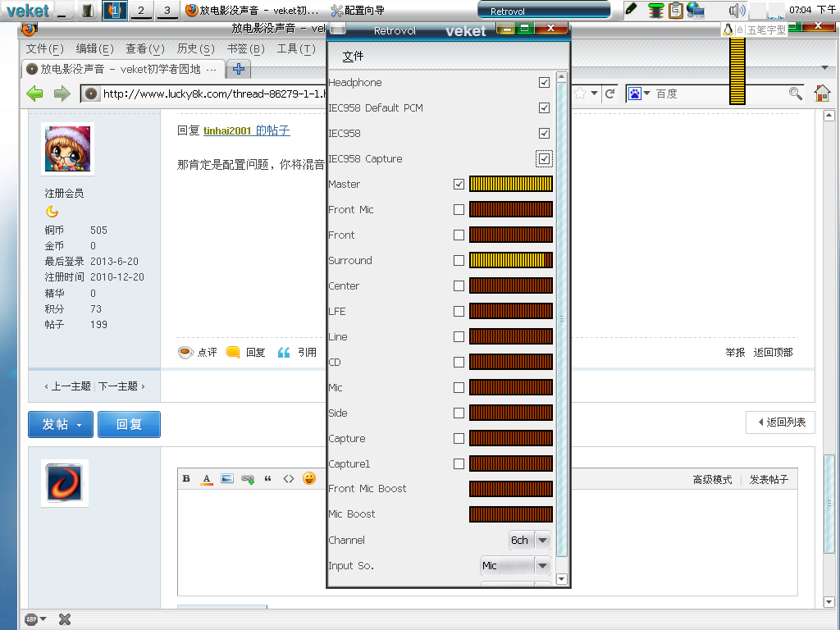The width and height of the screenshot is (840, 630).
Task: Open a new browser tab with plus icon
Action: coord(239,69)
